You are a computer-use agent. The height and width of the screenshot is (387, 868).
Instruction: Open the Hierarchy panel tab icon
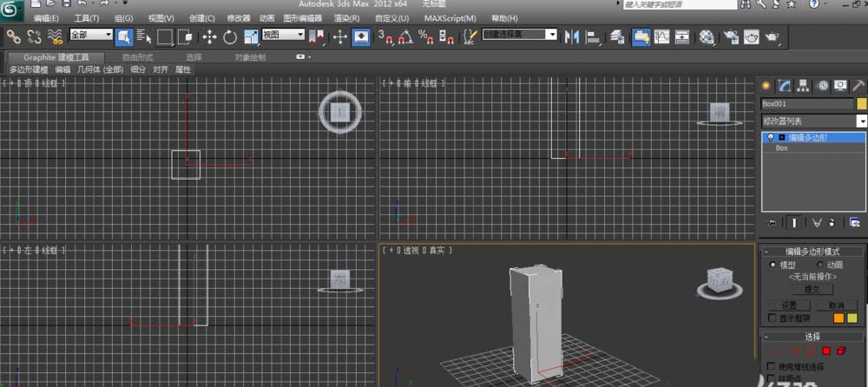click(x=803, y=85)
